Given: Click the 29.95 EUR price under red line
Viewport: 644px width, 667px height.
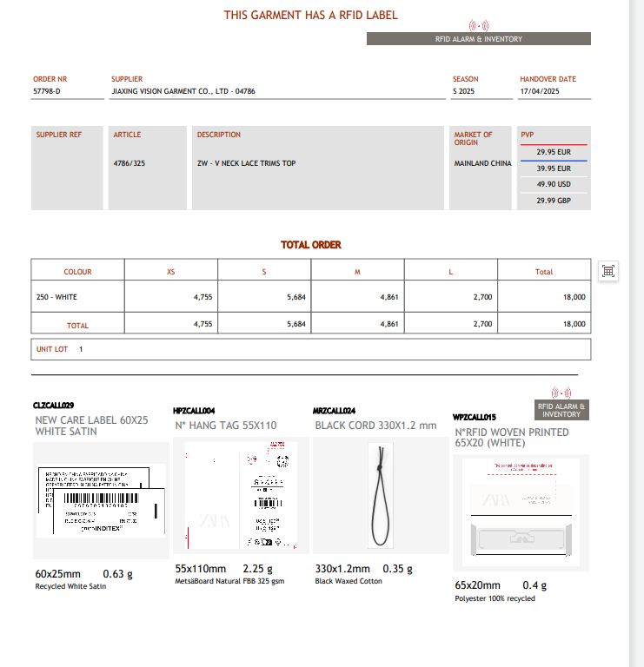Looking at the screenshot, I should pyautogui.click(x=553, y=152).
